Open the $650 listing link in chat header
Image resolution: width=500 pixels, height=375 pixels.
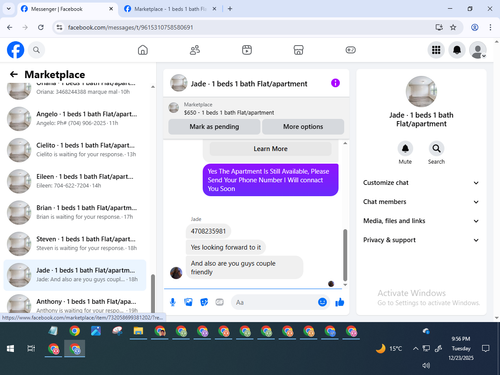229,113
